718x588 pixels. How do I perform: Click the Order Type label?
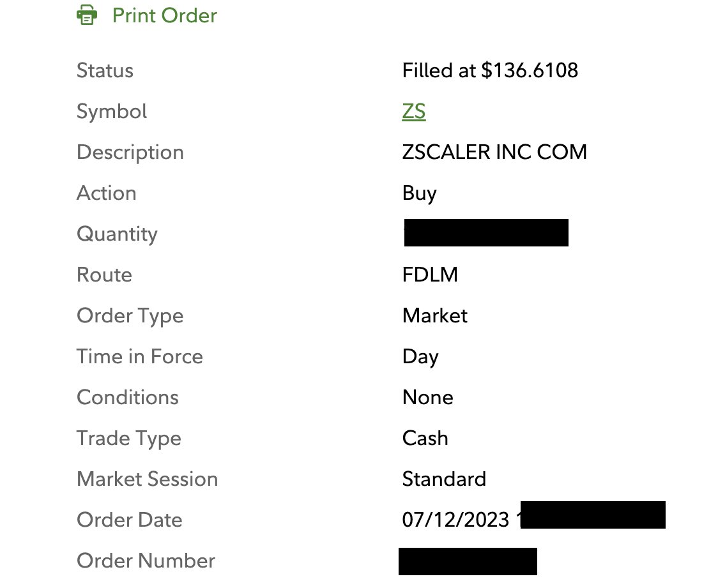[130, 316]
